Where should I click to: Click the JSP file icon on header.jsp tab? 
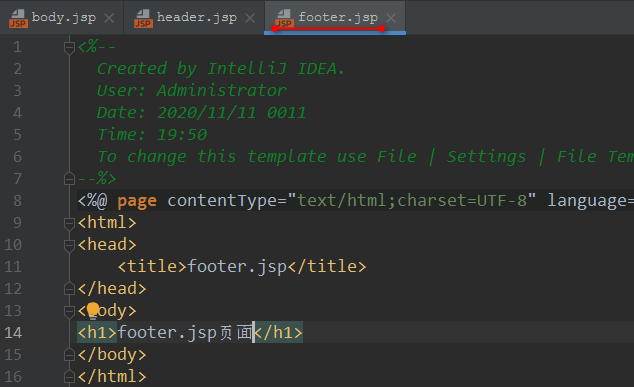pos(144,19)
